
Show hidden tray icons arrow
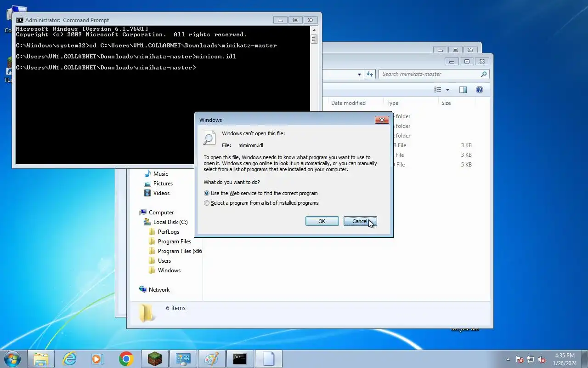[508, 359]
